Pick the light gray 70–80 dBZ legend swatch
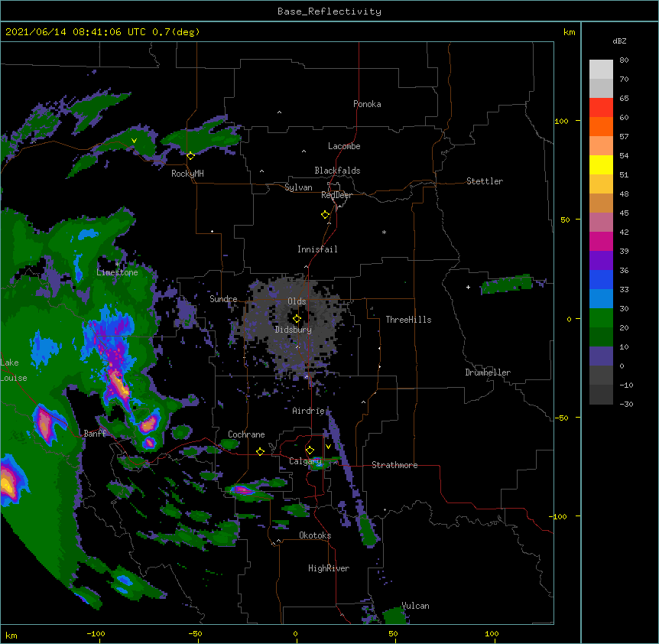The image size is (659, 644). [601, 70]
